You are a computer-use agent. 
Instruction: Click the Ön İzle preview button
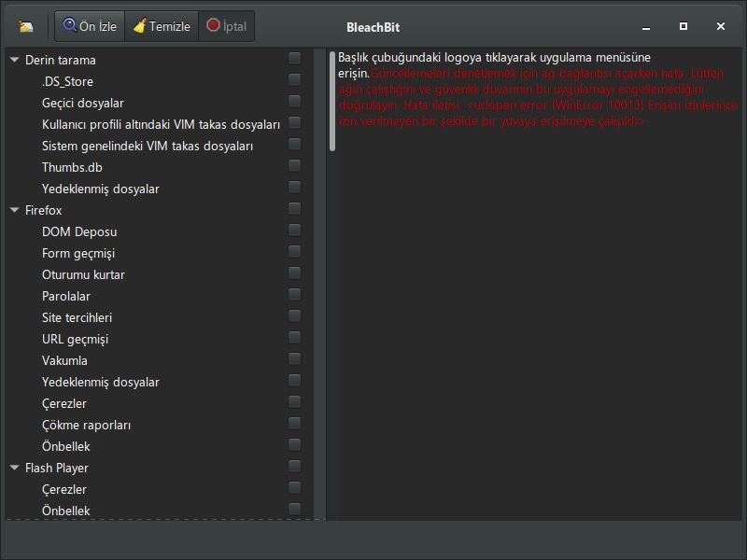pos(90,26)
